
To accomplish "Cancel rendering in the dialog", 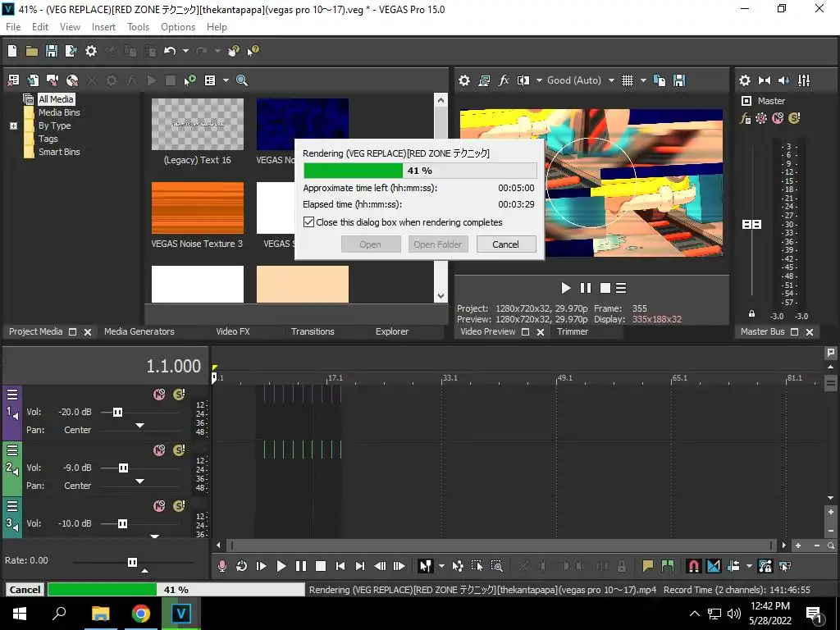I will click(505, 244).
